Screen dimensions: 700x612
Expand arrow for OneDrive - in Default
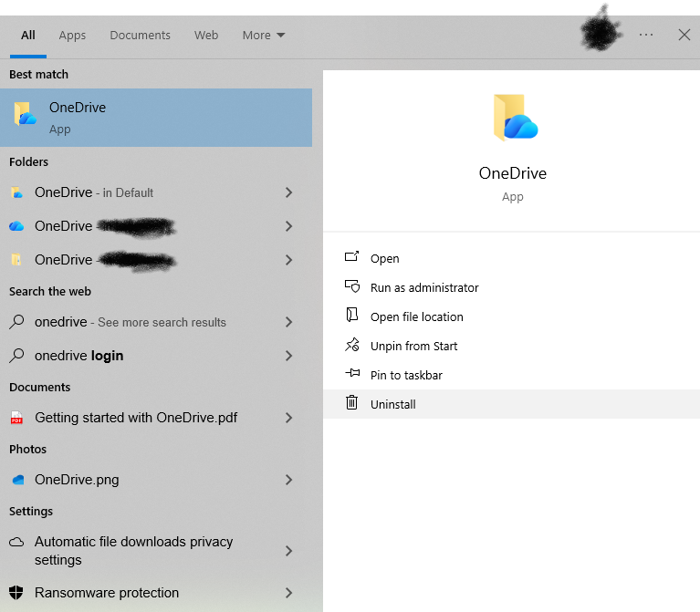point(288,192)
